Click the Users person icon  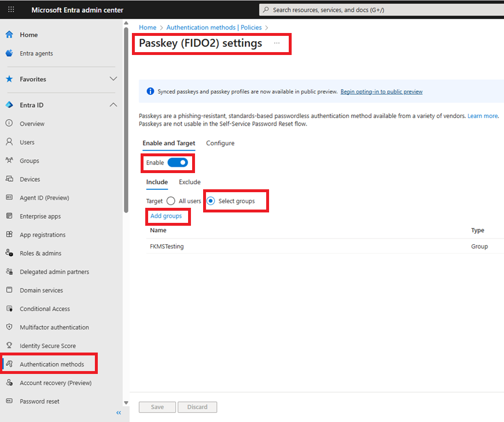[x=9, y=142]
